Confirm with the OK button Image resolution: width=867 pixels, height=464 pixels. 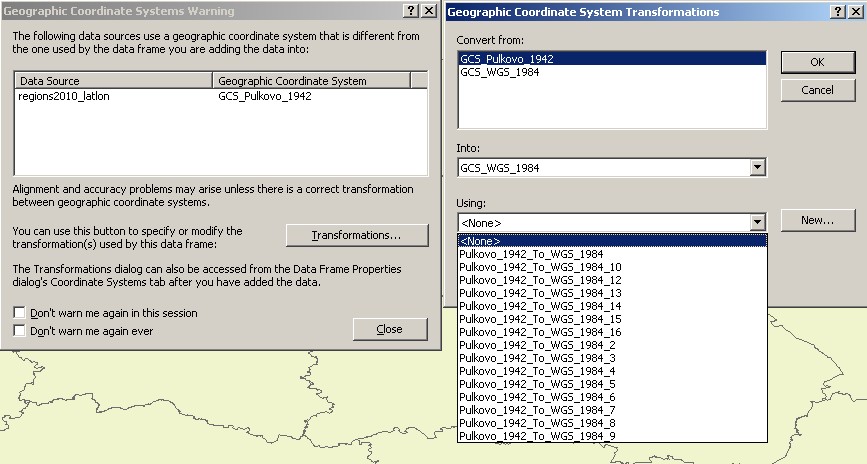tap(818, 62)
